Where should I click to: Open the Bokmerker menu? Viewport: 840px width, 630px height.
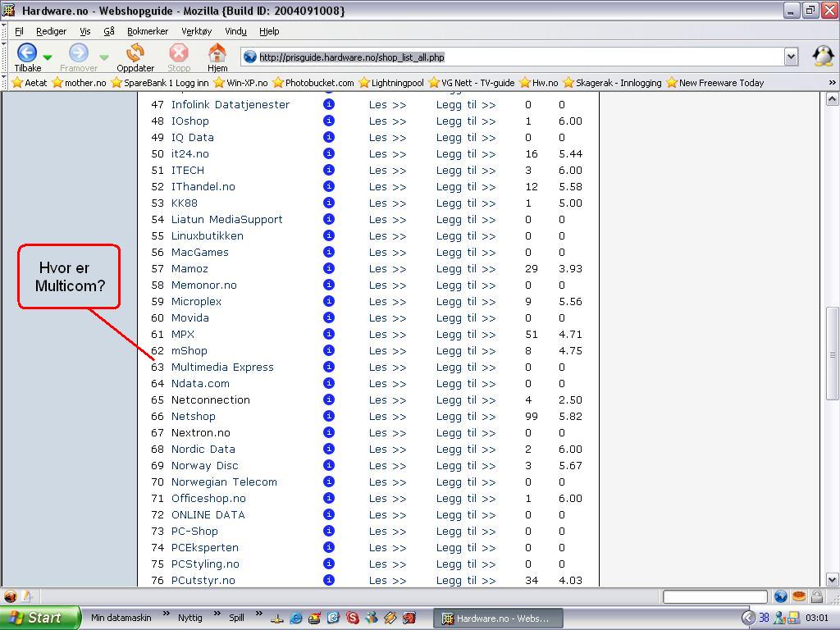click(x=148, y=31)
